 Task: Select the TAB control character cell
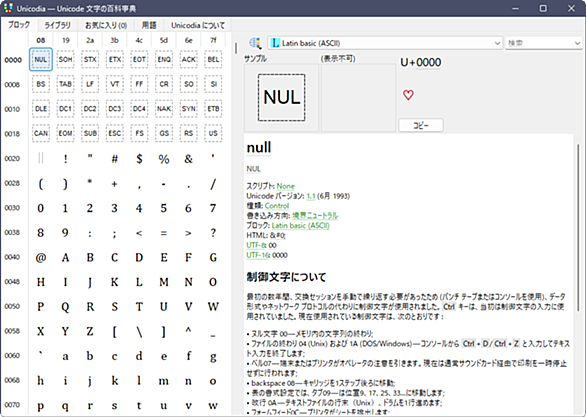[x=65, y=84]
